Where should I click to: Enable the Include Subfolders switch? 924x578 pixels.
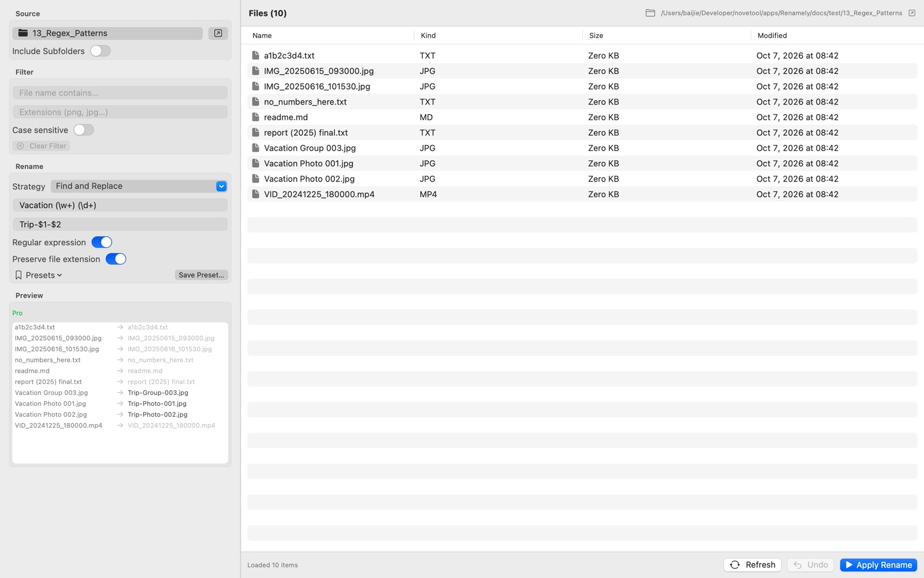(x=100, y=51)
